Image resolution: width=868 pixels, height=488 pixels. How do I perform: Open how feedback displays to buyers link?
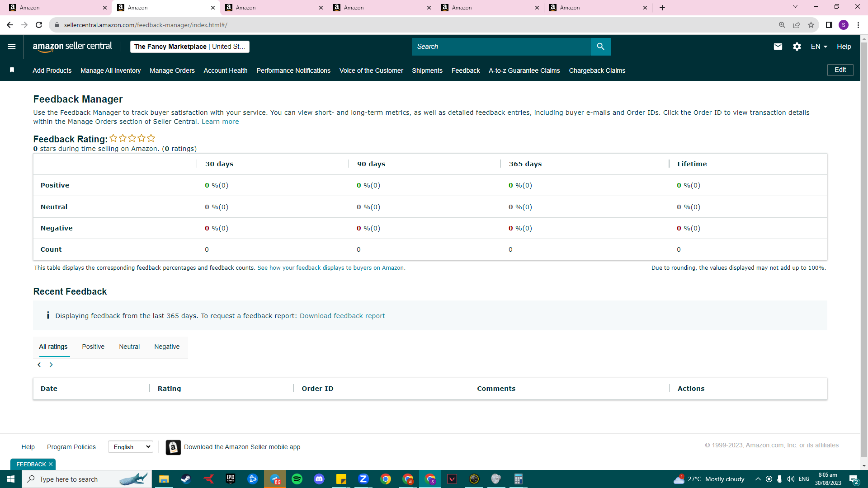(330, 268)
